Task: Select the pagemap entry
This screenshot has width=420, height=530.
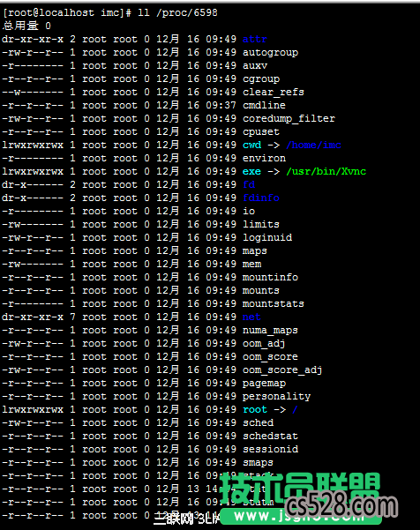Action: [x=264, y=384]
